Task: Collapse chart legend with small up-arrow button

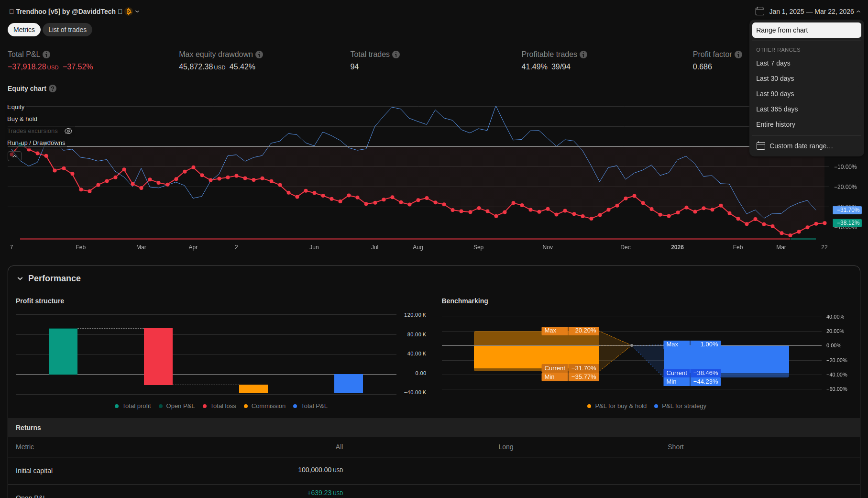Action: tap(15, 156)
